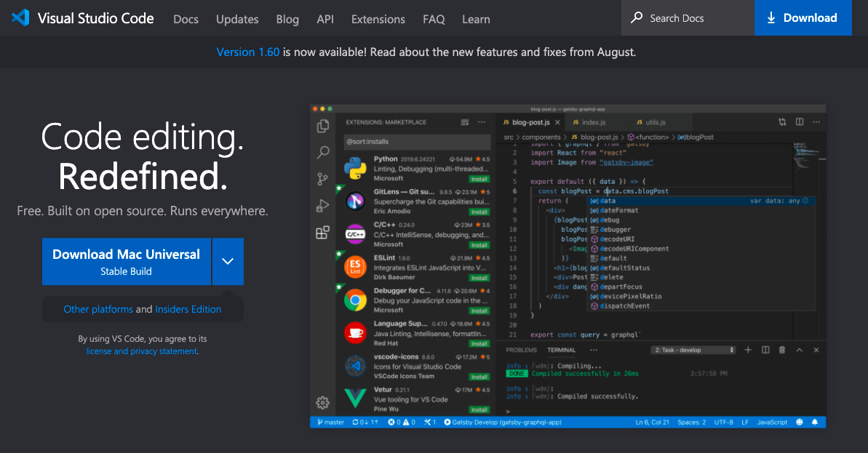Image resolution: width=868 pixels, height=453 pixels.
Task: Go to the Updates page
Action: pos(237,19)
